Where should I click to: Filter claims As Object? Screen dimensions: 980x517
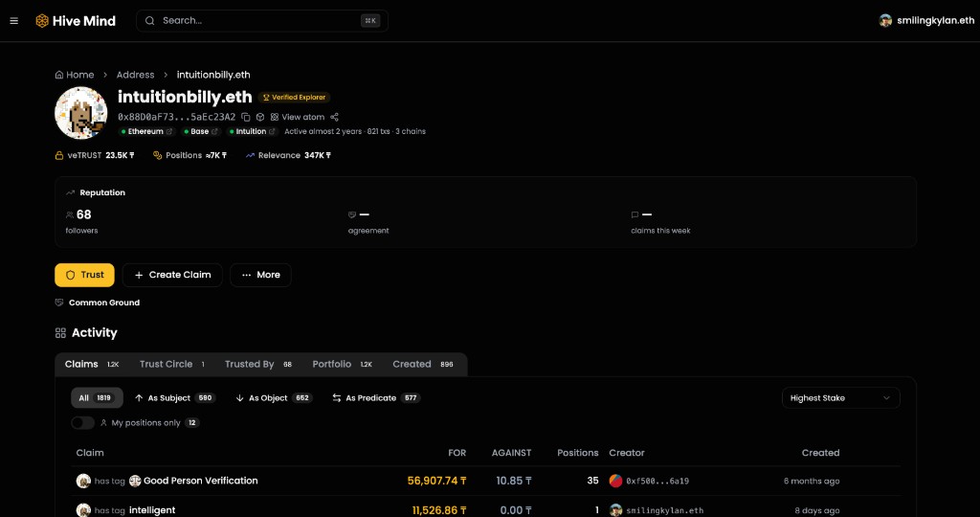274,398
